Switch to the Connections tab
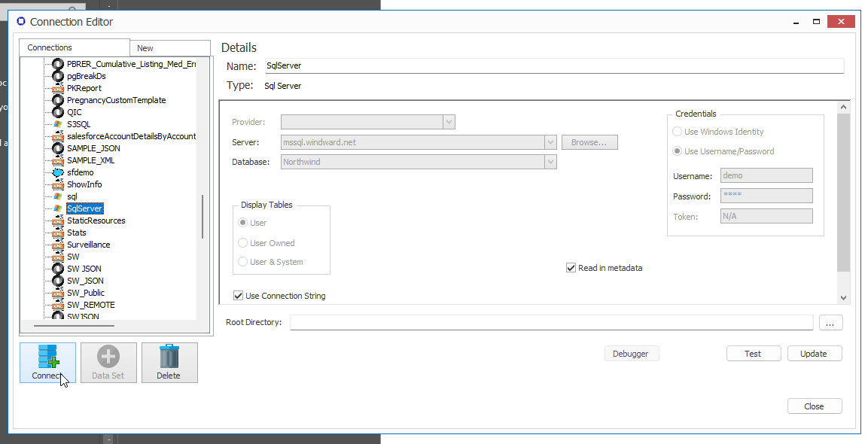 click(x=75, y=47)
